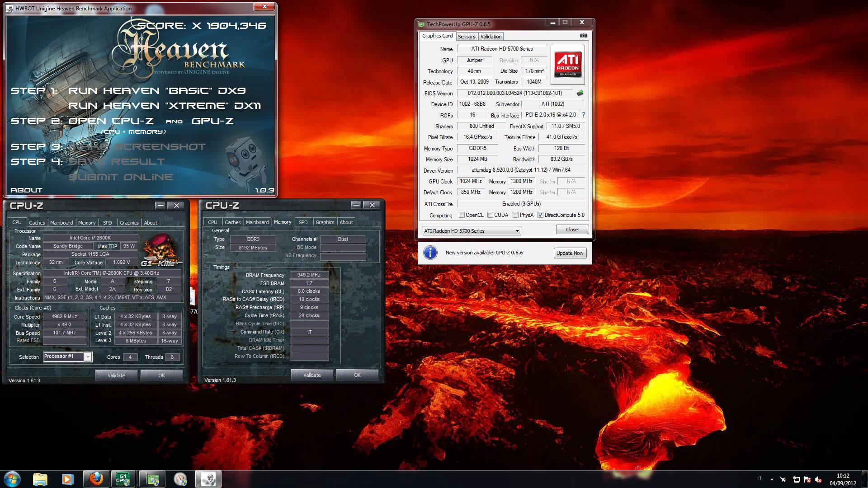Click the Update Now button
868x488 pixels.
570,253
